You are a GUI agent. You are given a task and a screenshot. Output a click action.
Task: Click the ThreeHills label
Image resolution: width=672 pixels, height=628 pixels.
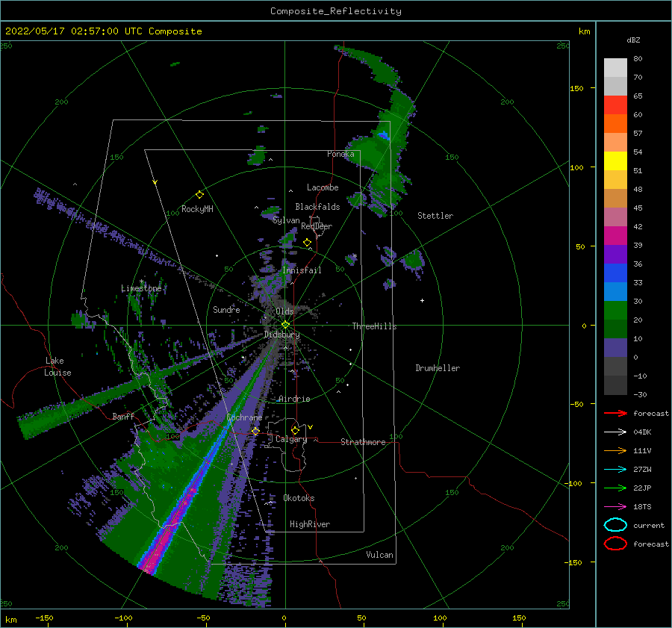point(374,326)
